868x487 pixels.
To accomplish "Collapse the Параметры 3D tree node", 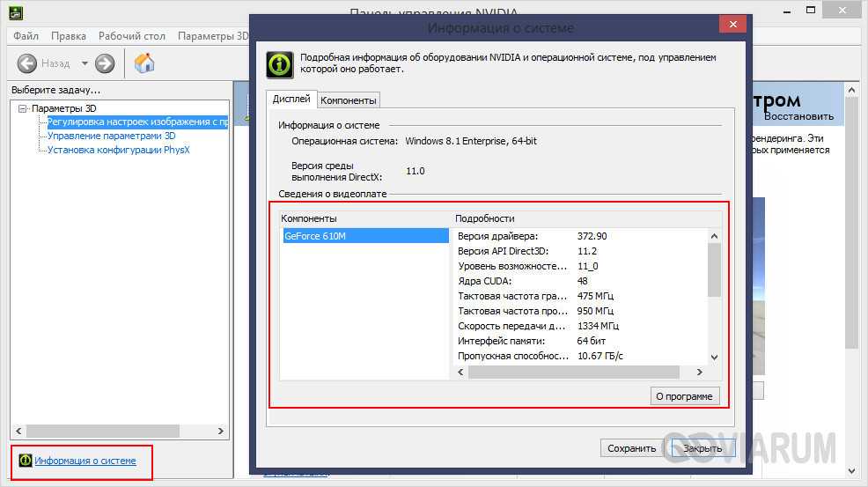I will (23, 108).
